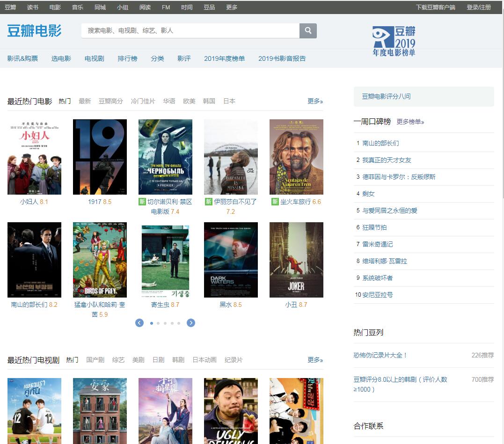Image resolution: width=504 pixels, height=444 pixels.
Task: Click 登录/注册 link
Action: click(479, 7)
